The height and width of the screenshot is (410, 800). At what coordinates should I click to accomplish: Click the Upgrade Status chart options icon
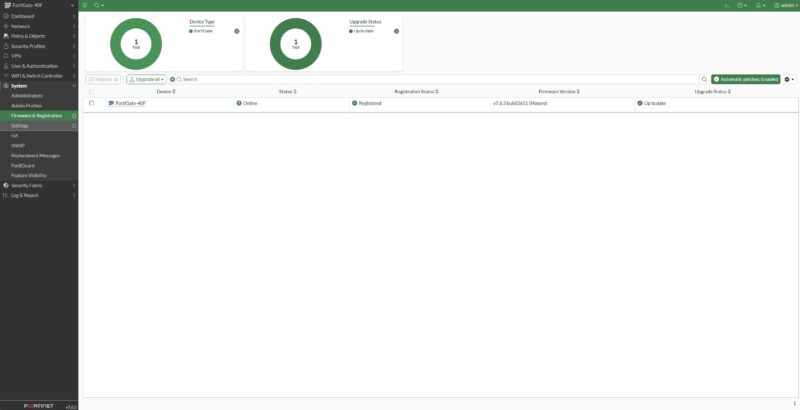(396, 31)
